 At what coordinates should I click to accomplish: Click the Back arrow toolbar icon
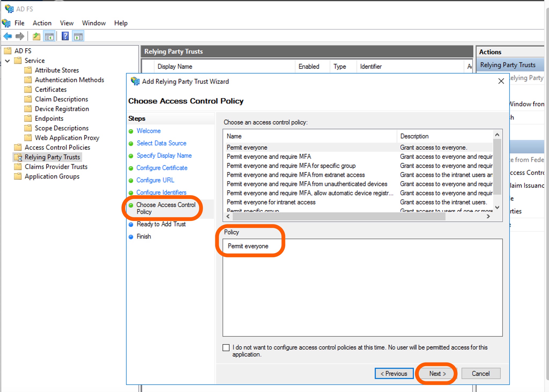(8, 36)
